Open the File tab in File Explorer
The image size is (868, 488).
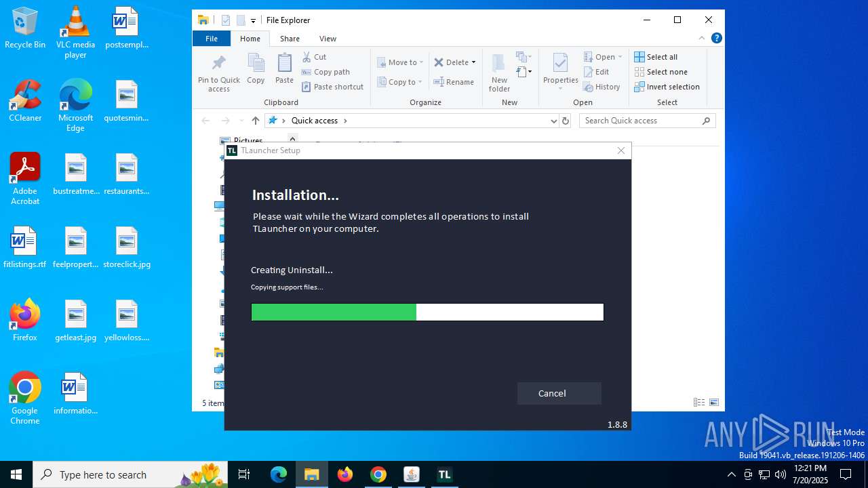(212, 39)
